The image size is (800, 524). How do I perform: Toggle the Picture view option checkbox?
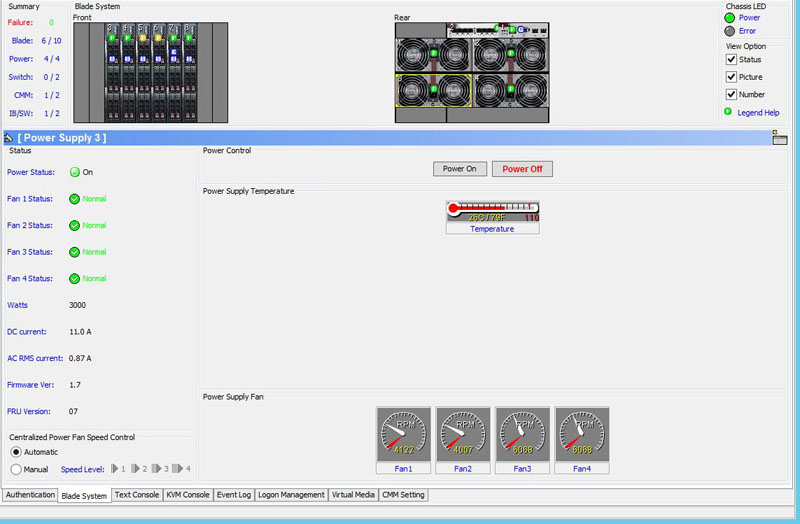coord(731,77)
